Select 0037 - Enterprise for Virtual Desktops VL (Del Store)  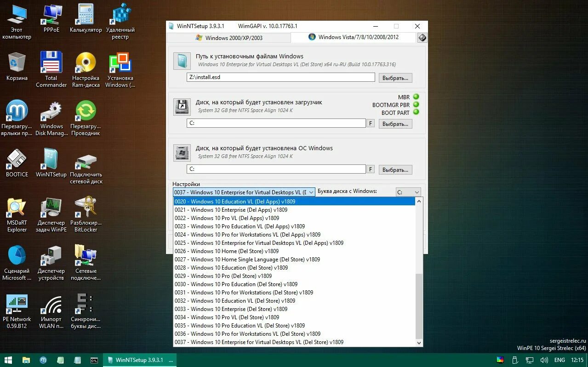tap(294, 342)
